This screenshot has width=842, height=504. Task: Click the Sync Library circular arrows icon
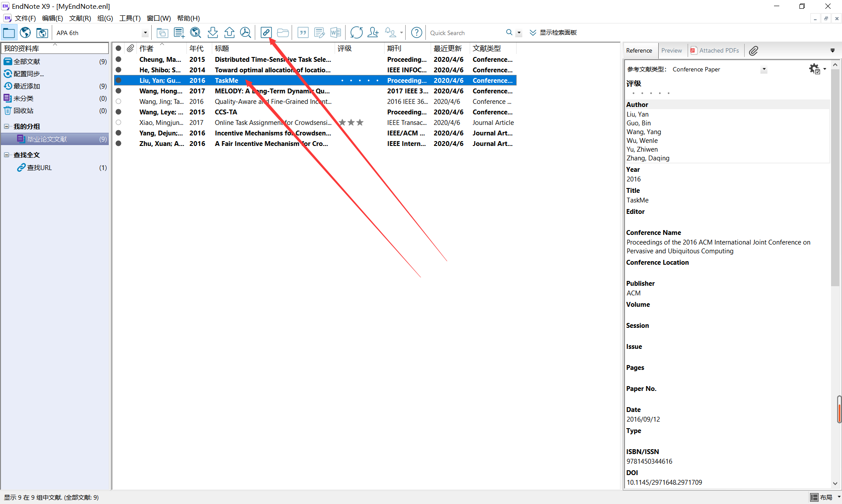[357, 32]
